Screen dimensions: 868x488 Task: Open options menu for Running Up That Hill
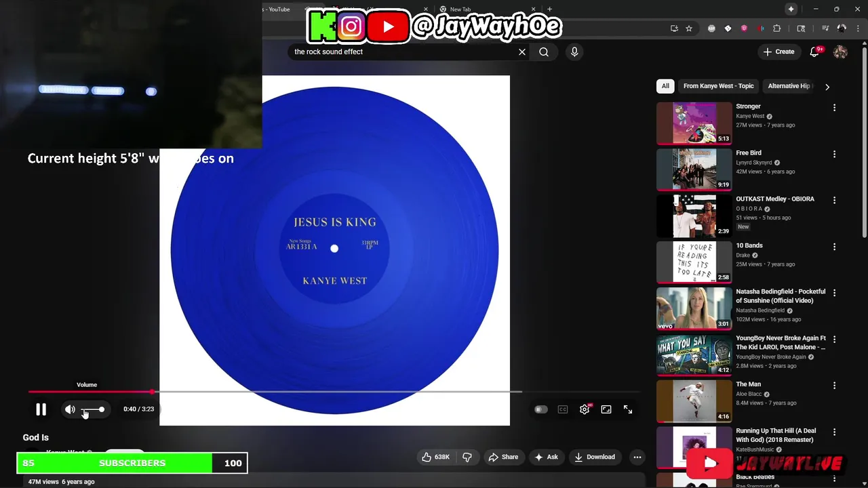(x=834, y=432)
